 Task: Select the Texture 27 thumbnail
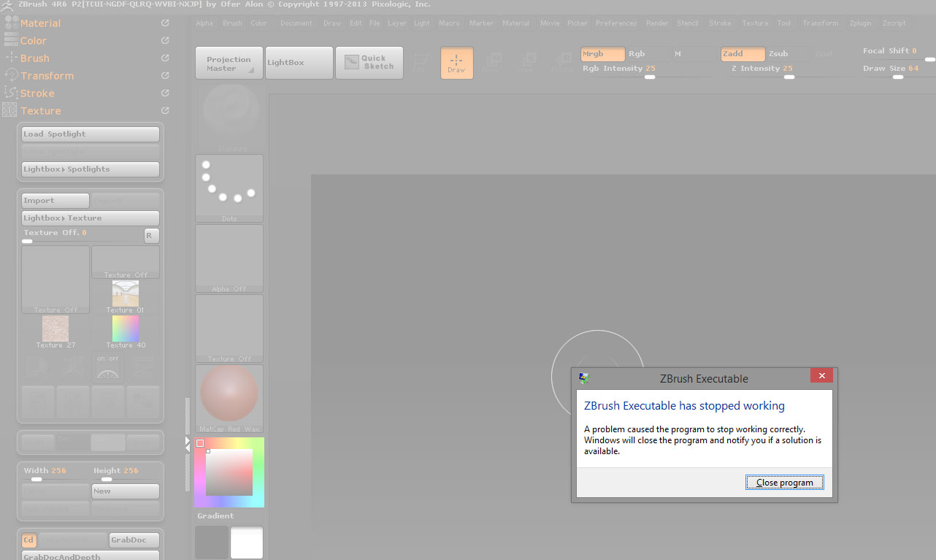coord(55,329)
